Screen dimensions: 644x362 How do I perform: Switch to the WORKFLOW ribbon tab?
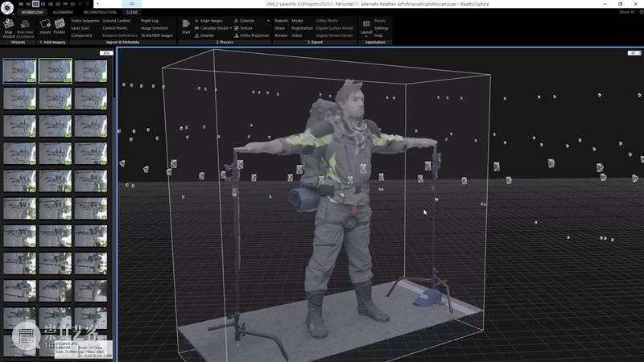click(32, 12)
